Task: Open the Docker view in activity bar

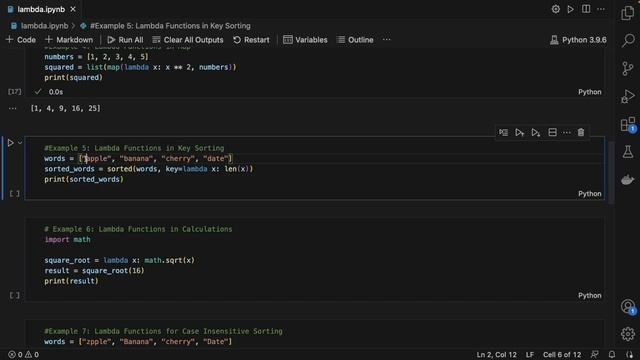Action: coord(628,180)
